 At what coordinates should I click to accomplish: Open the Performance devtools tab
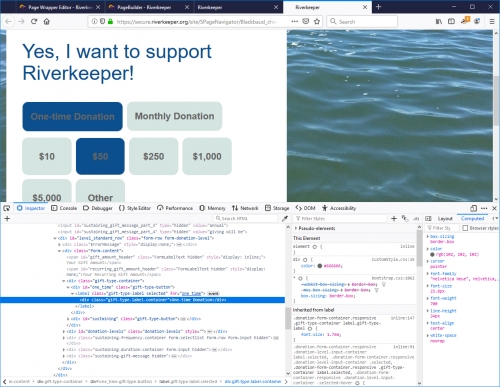tap(175, 208)
